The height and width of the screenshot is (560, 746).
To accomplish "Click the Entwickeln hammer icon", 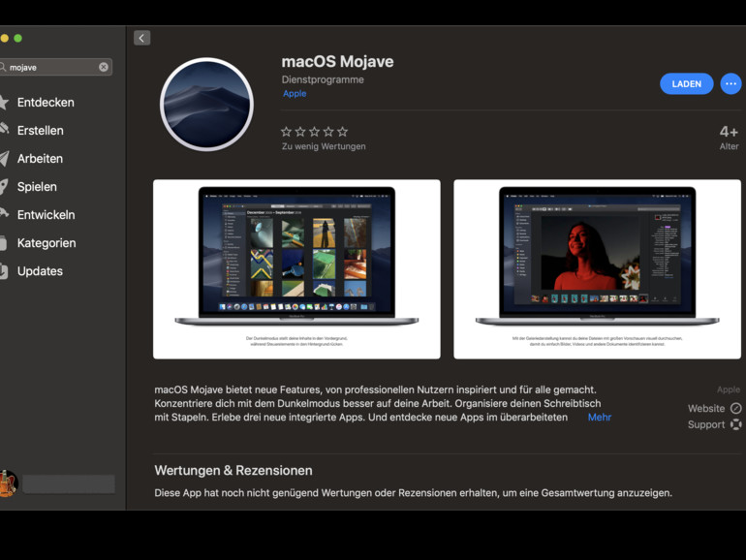I will tap(4, 213).
